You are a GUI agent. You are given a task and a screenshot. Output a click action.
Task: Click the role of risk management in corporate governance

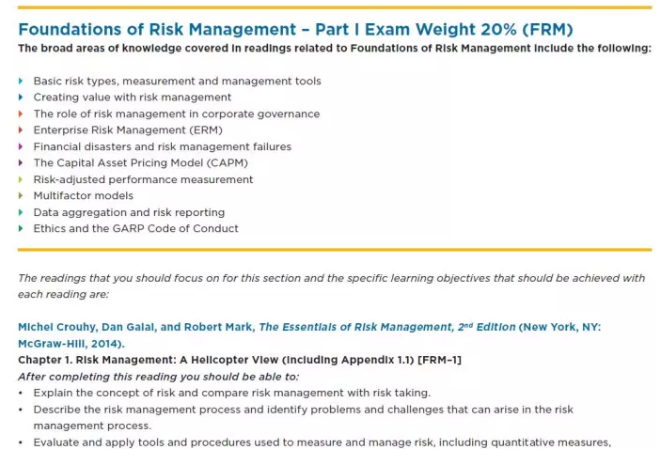point(176,114)
